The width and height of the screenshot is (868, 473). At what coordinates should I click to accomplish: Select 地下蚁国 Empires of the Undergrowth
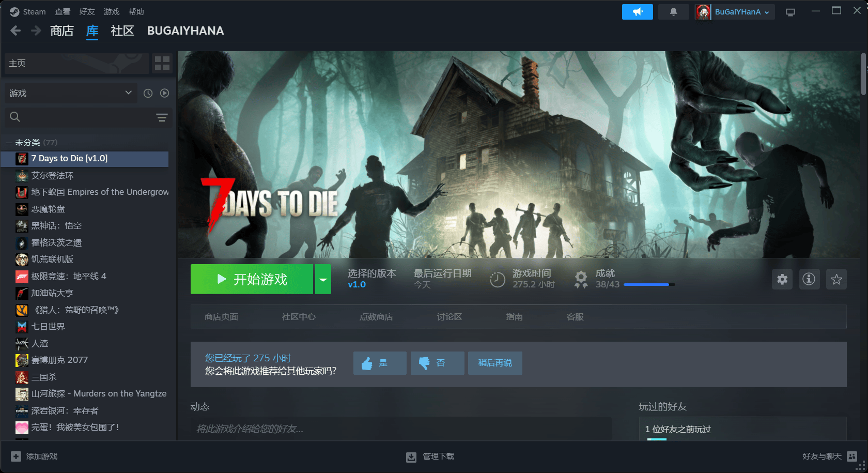click(x=85, y=192)
